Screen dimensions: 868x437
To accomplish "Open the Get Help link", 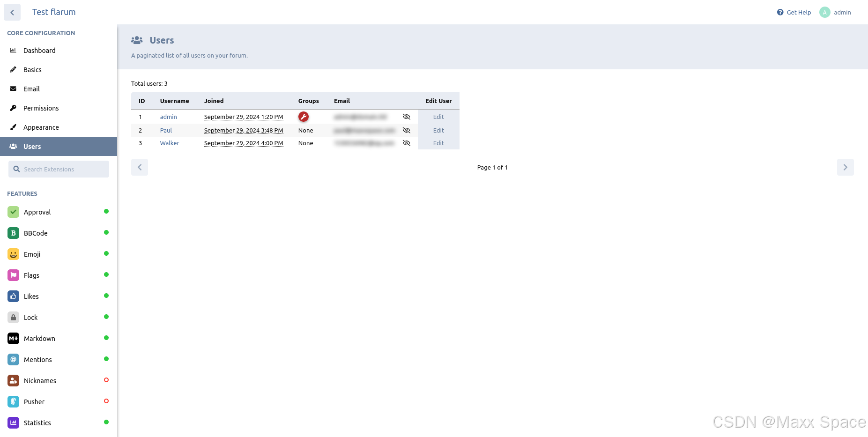I will click(794, 12).
